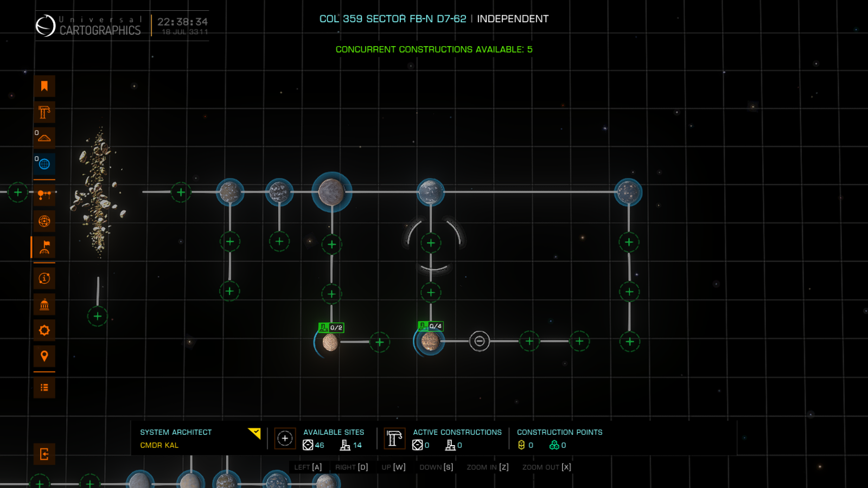The image size is (868, 488).
Task: Click the exit map icon
Action: pos(44,454)
